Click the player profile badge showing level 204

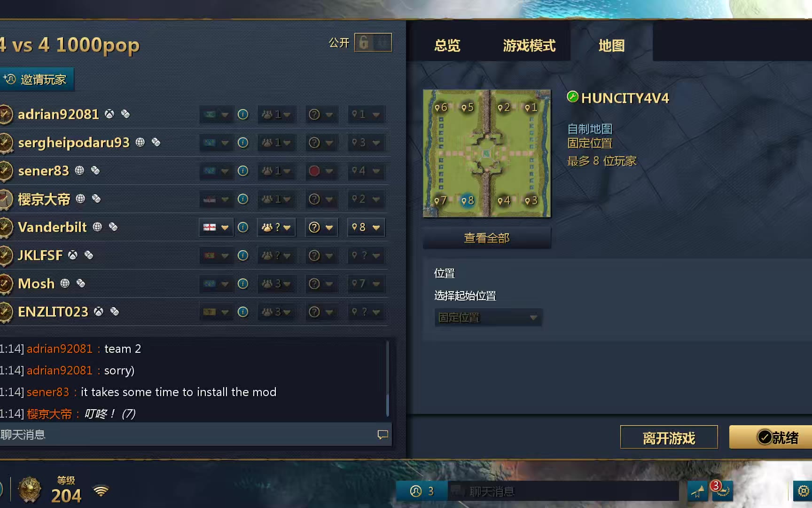29,490
